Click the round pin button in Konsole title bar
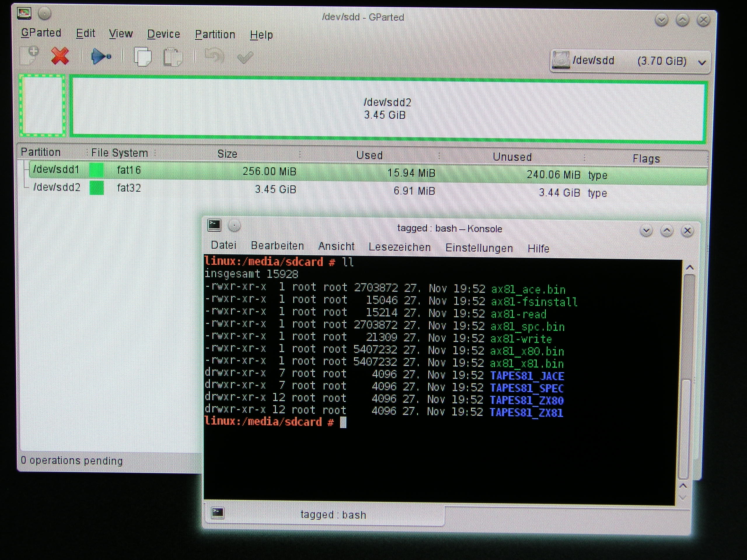 tap(234, 225)
